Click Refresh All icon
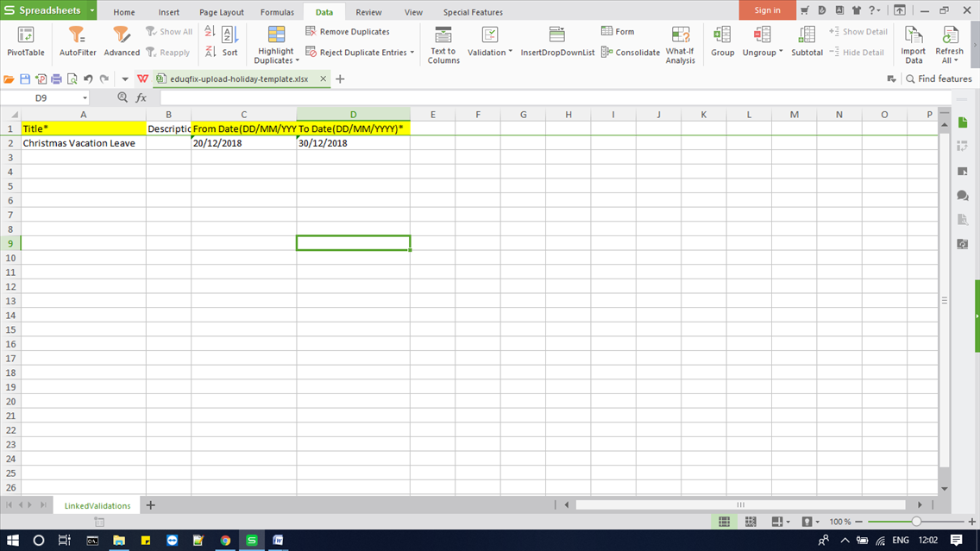The height and width of the screenshot is (551, 980). tap(949, 34)
